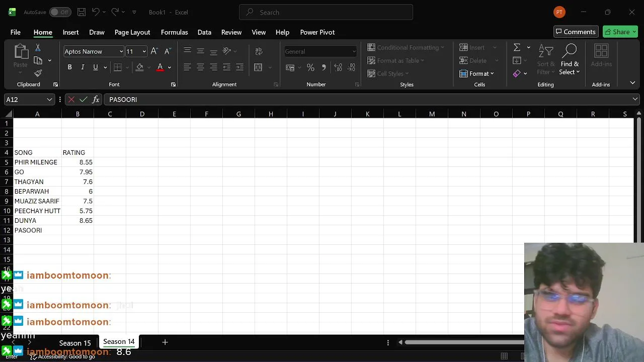Open the Cell Styles menu
Viewport: 644px width, 362px height.
pyautogui.click(x=388, y=73)
